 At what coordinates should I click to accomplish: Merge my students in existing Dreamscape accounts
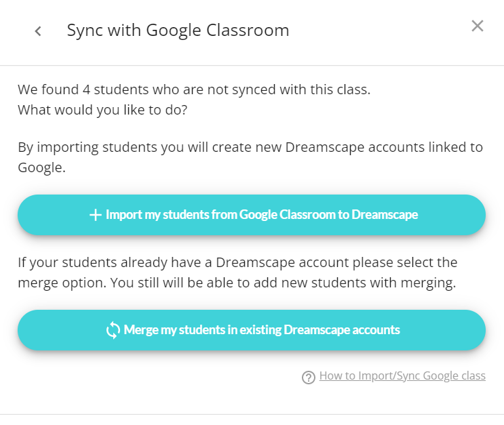click(x=252, y=330)
